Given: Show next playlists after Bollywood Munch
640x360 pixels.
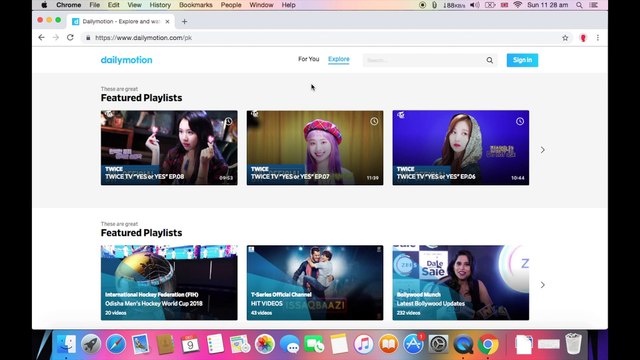Looking at the screenshot, I should (542, 284).
